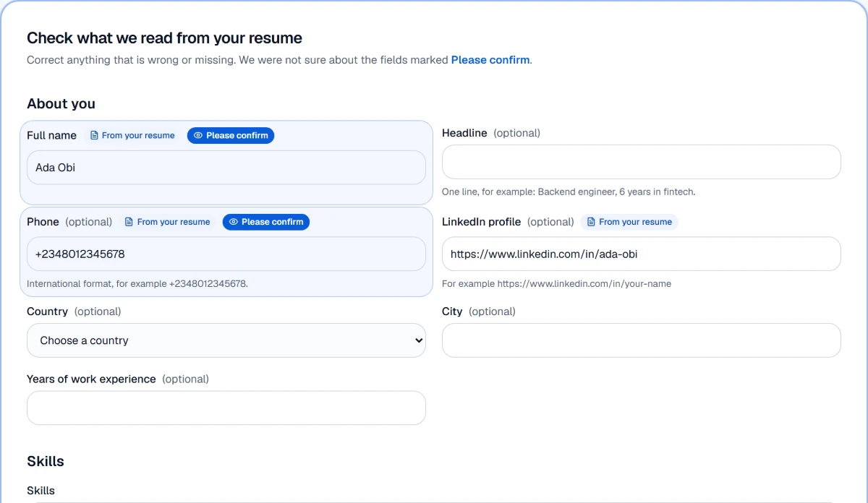Screen dimensions: 868x503
Task: Click the LinkedIn example URL hint text
Action: click(556, 284)
